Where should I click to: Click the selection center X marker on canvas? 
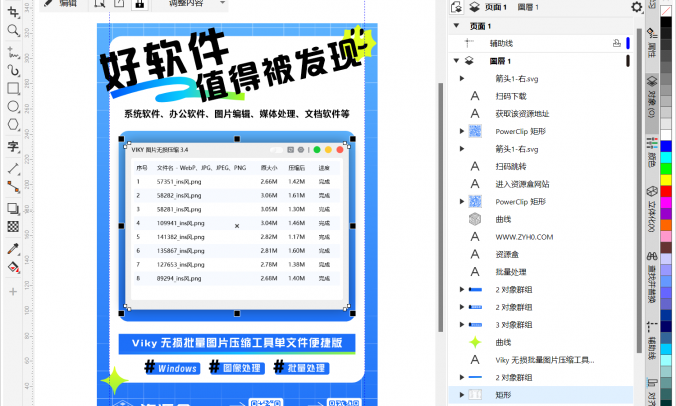pos(237,226)
